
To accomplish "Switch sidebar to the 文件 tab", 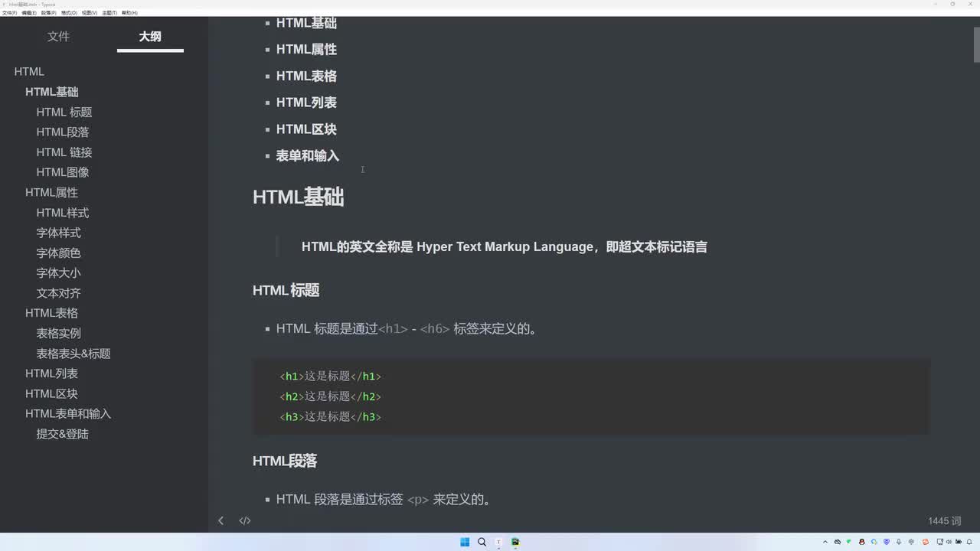I will pyautogui.click(x=58, y=36).
